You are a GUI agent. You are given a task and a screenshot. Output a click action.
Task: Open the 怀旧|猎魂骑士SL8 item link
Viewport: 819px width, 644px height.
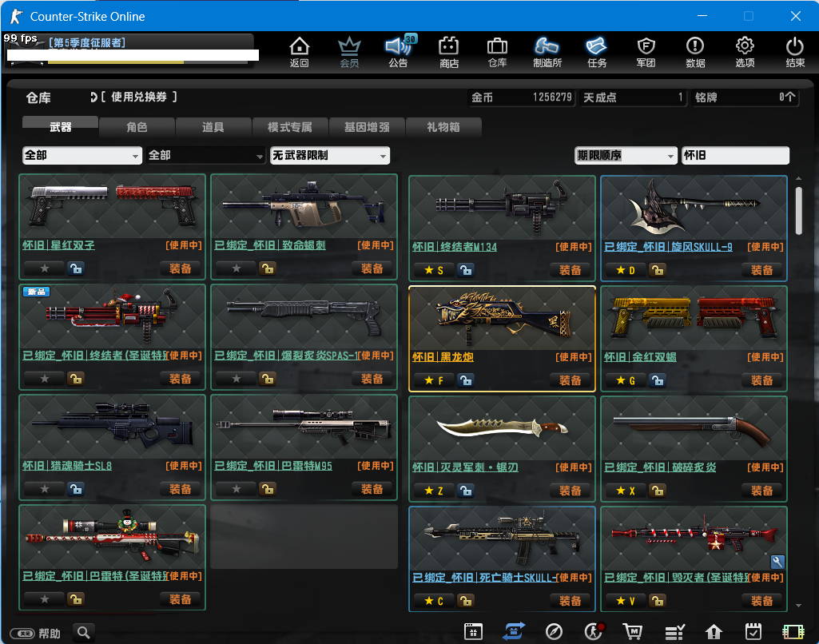click(67, 465)
